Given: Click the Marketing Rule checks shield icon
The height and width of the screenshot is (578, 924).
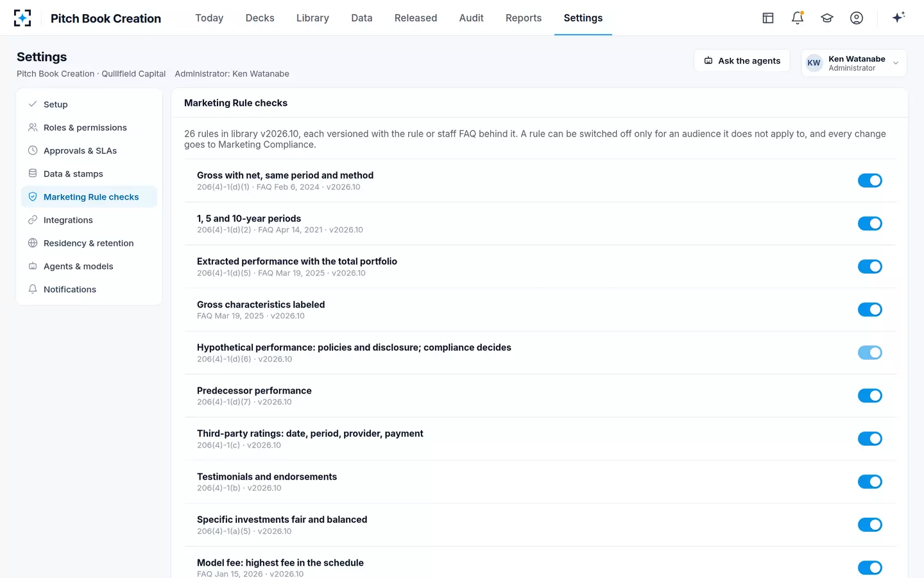Looking at the screenshot, I should coord(33,197).
